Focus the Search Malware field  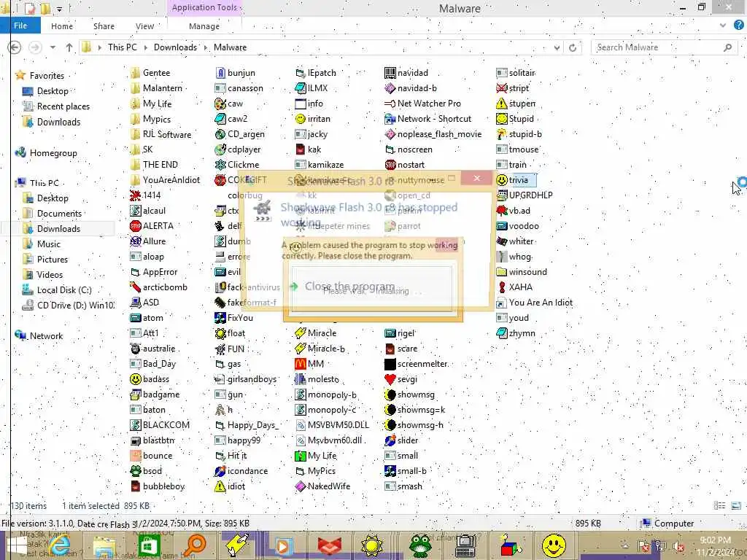pos(664,47)
